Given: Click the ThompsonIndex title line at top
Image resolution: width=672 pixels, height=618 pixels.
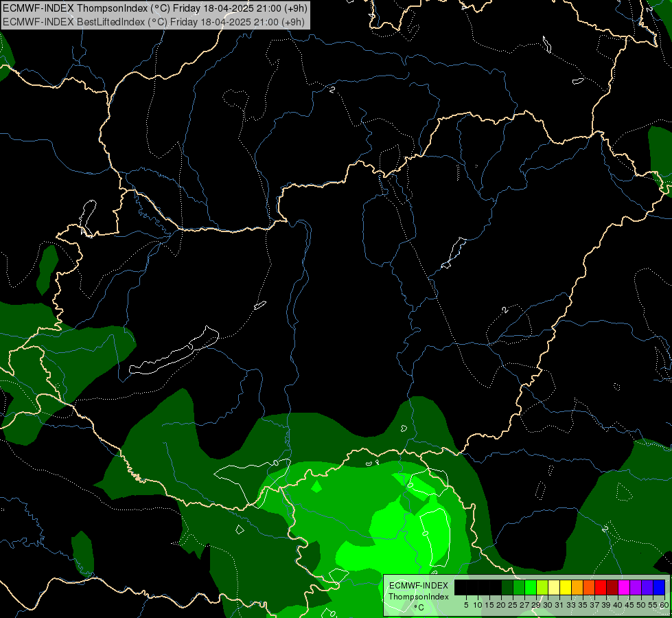Looking at the screenshot, I should point(155,8).
